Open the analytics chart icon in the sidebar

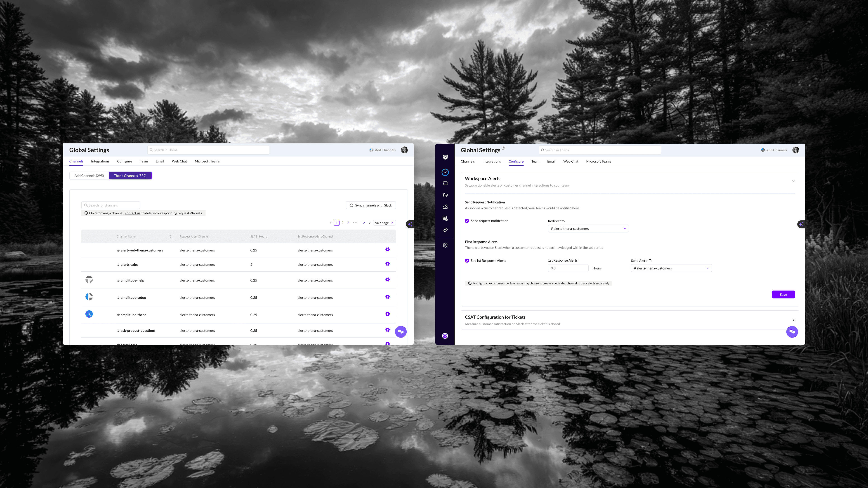(445, 207)
